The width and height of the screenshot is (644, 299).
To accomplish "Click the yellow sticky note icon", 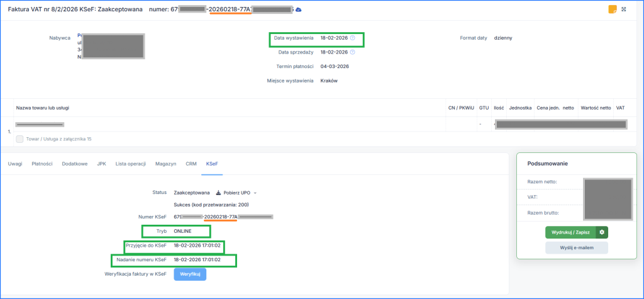I will tap(611, 9).
